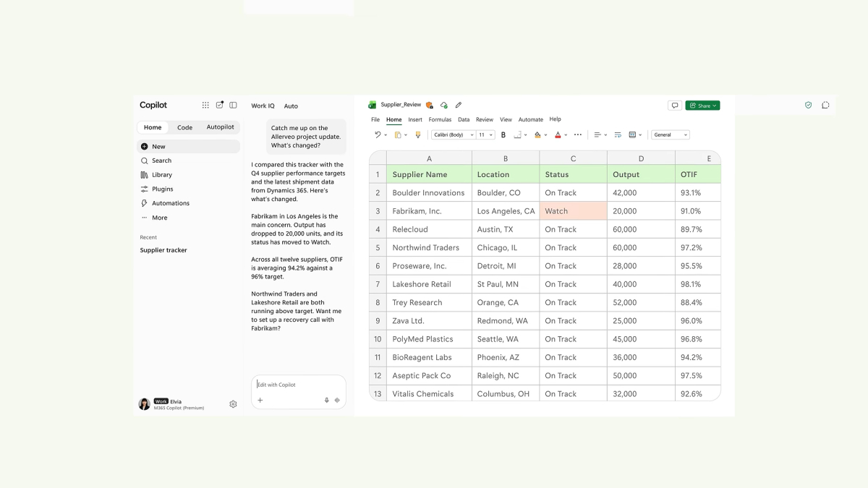Expand the Paste options arrow
The image size is (868, 488).
click(406, 135)
